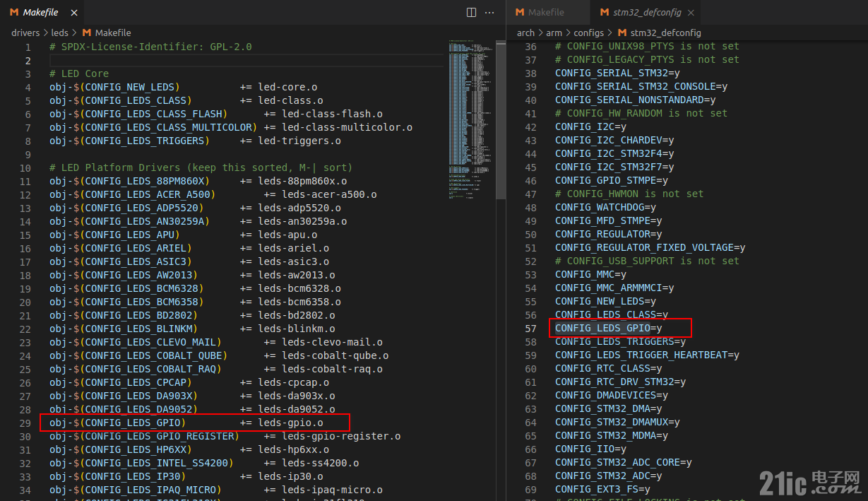Click the left editor vertical scrollbar
The height and width of the screenshot is (501, 868).
coord(501,120)
